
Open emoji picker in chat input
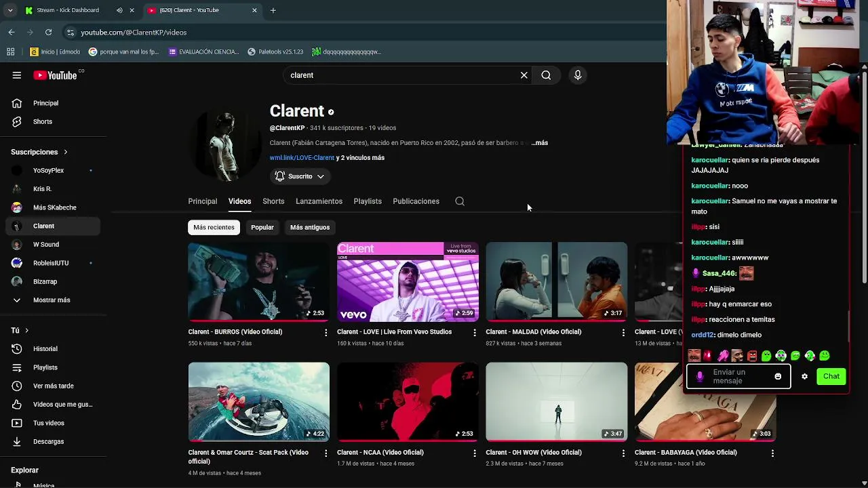pos(778,376)
